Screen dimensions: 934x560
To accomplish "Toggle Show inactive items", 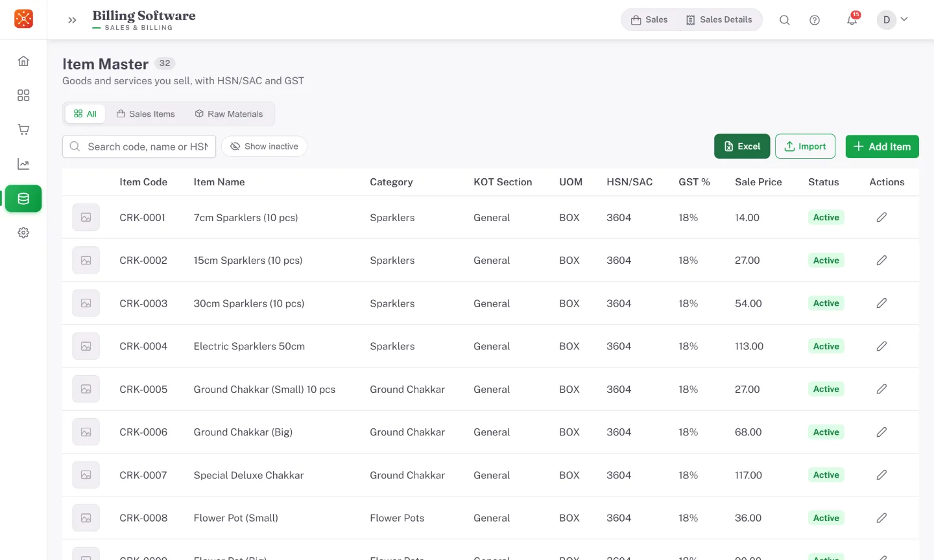I will coord(264,146).
